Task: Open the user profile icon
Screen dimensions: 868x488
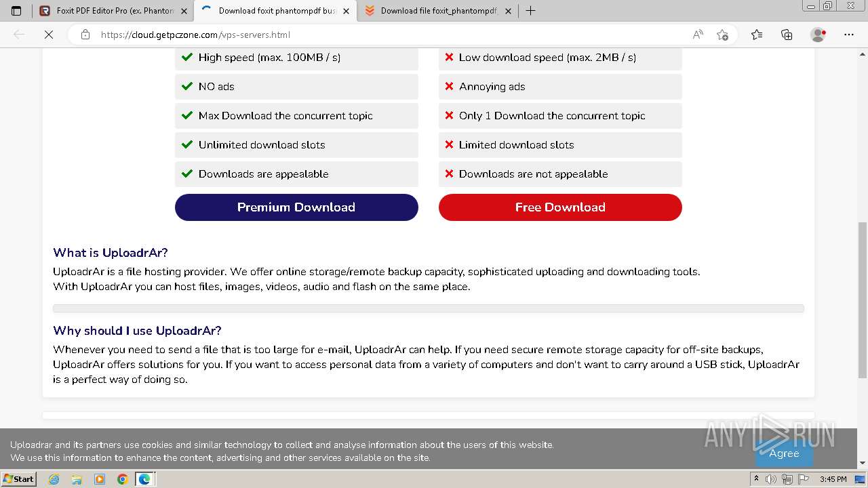Action: [x=818, y=35]
